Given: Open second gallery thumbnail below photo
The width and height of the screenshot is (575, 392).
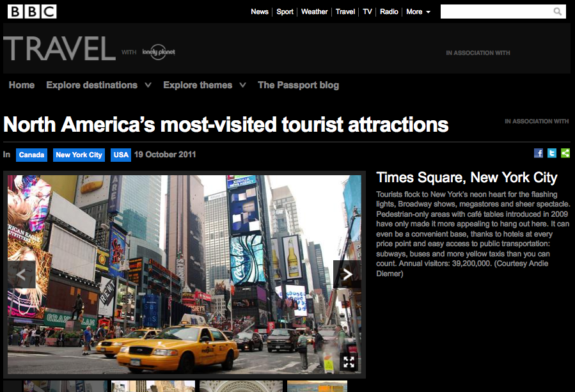Looking at the screenshot, I should pos(153,386).
